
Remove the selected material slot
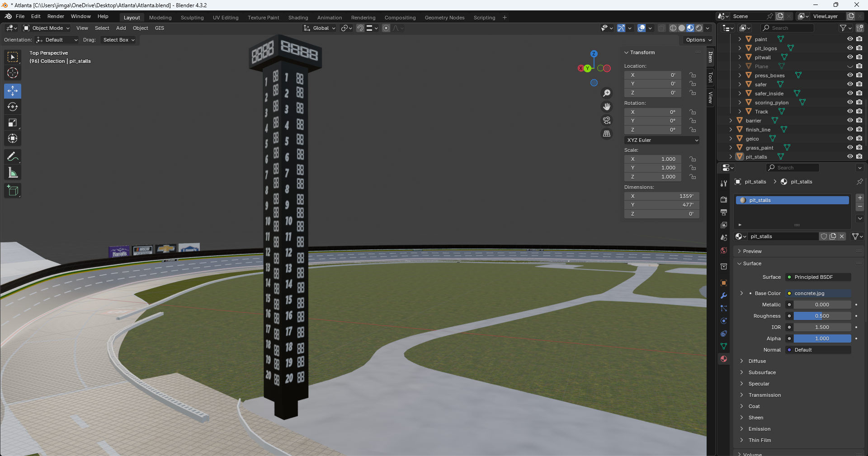[x=860, y=207]
